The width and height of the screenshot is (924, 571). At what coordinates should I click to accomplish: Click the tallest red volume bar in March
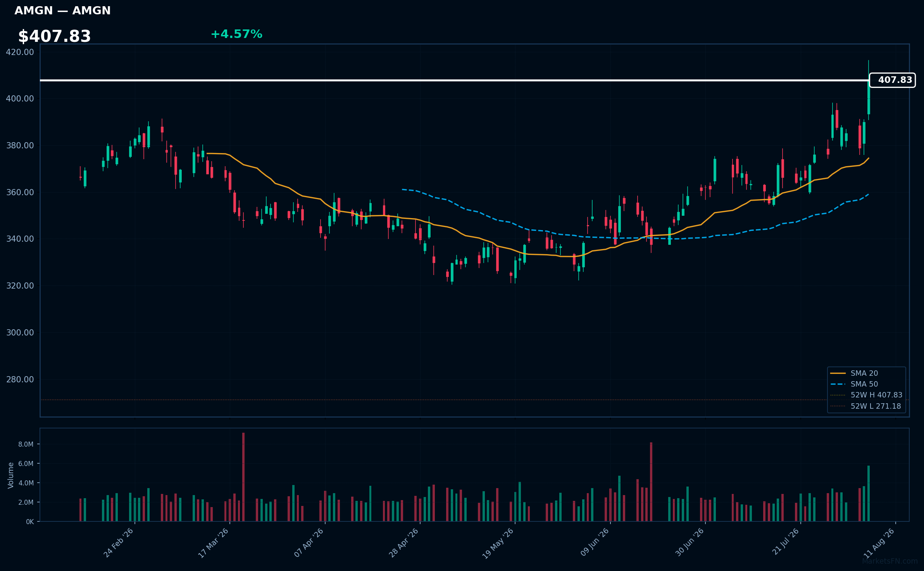(243, 477)
